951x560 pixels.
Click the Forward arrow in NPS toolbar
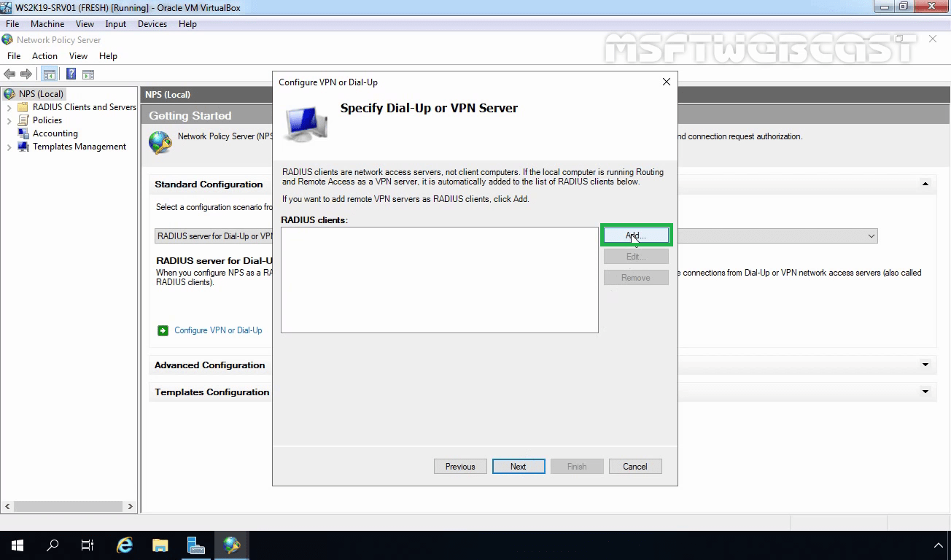tap(26, 74)
